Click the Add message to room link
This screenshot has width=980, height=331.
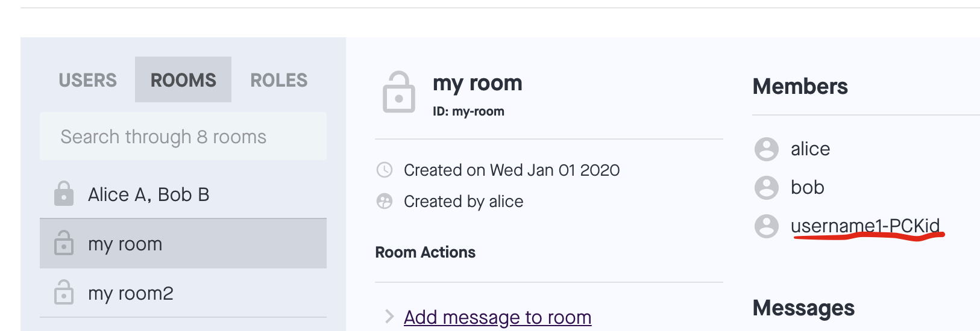(497, 317)
